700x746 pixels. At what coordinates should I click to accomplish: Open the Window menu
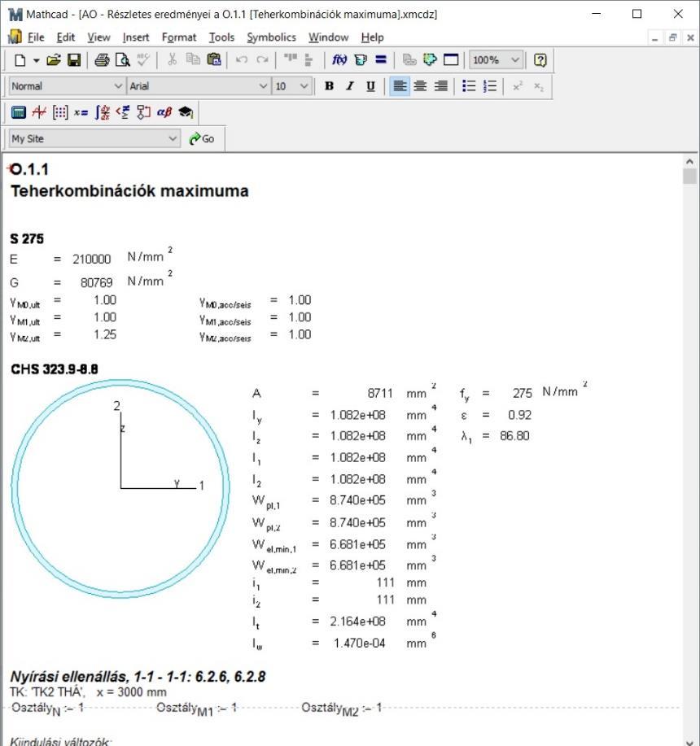pos(328,37)
